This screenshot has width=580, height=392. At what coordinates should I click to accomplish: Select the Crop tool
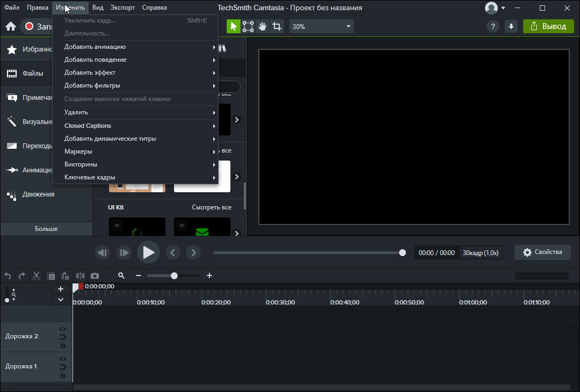pyautogui.click(x=277, y=26)
